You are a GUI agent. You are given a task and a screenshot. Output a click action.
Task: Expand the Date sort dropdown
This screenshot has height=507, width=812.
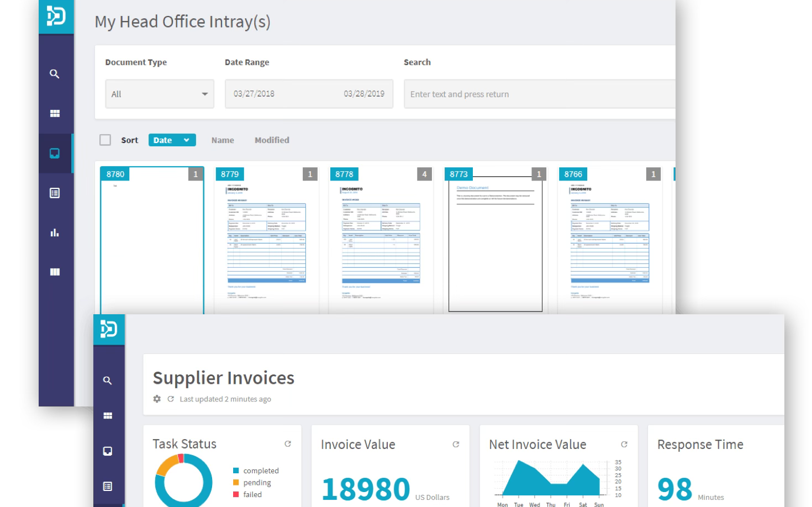click(x=172, y=140)
